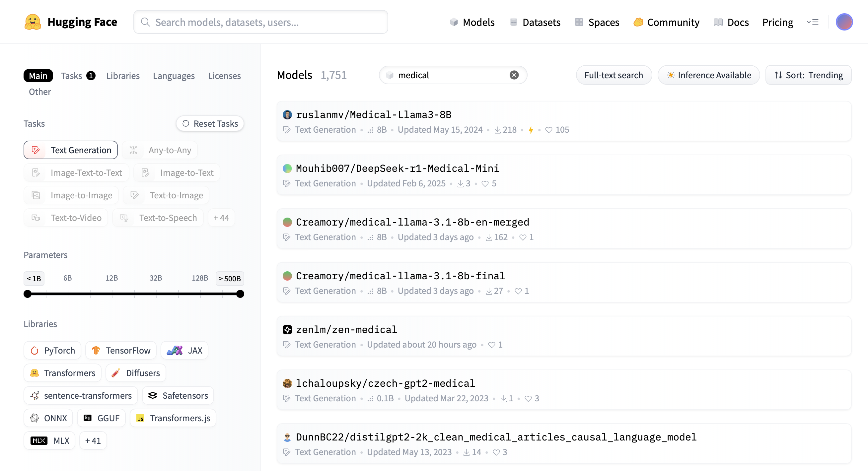Toggle the Any-to-Any task filter
The height and width of the screenshot is (471, 868).
[160, 150]
